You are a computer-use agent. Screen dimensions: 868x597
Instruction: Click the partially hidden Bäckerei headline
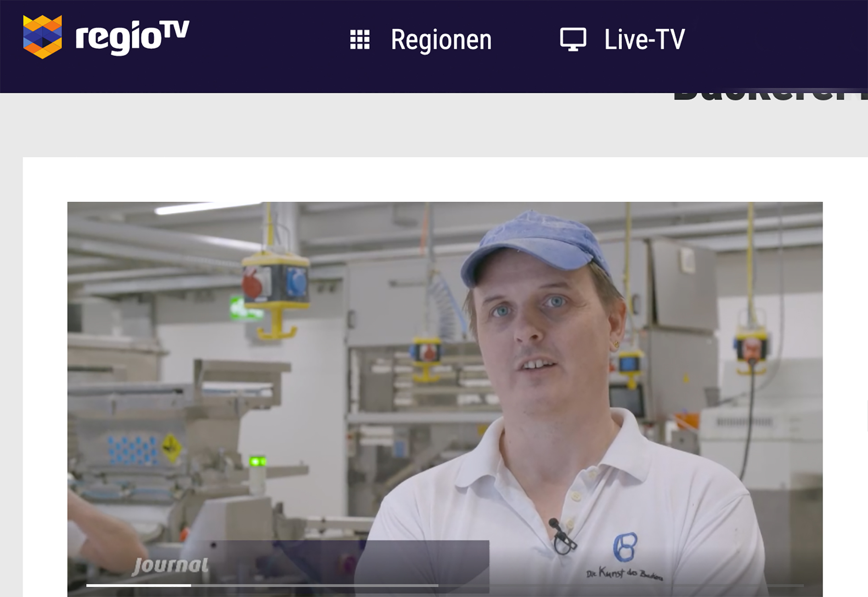pyautogui.click(x=769, y=97)
